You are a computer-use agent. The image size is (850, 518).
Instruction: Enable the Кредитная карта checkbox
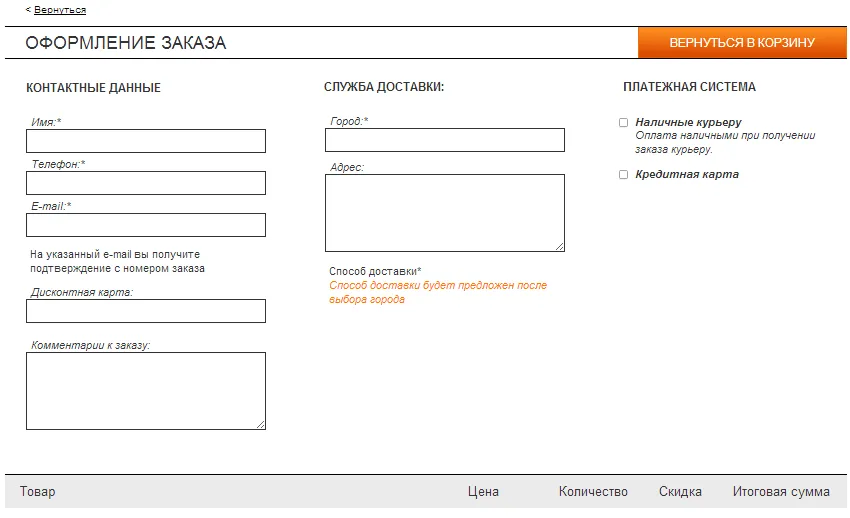pyautogui.click(x=623, y=174)
